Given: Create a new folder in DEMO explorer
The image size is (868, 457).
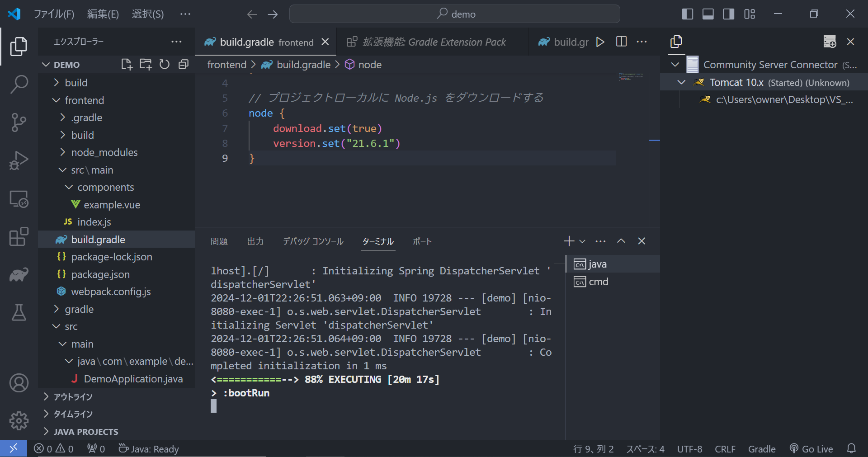Looking at the screenshot, I should [146, 65].
